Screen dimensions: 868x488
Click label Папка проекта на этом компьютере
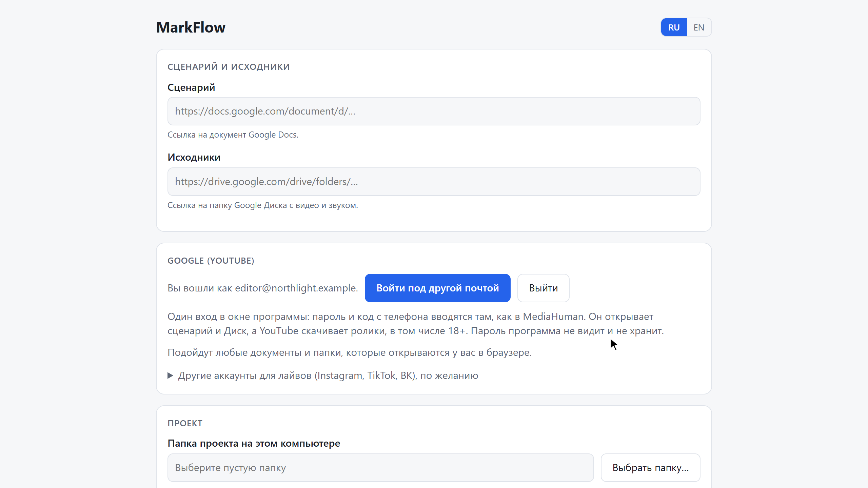click(x=254, y=443)
